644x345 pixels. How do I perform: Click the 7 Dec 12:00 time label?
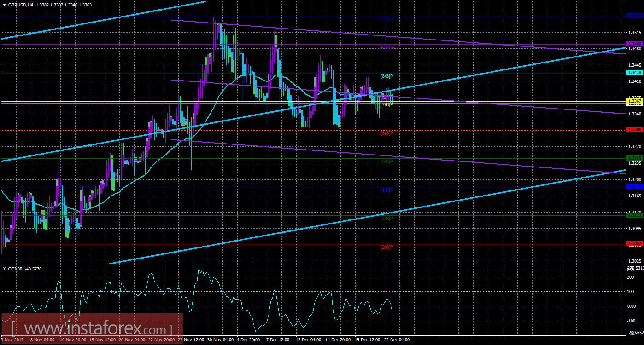click(x=277, y=340)
